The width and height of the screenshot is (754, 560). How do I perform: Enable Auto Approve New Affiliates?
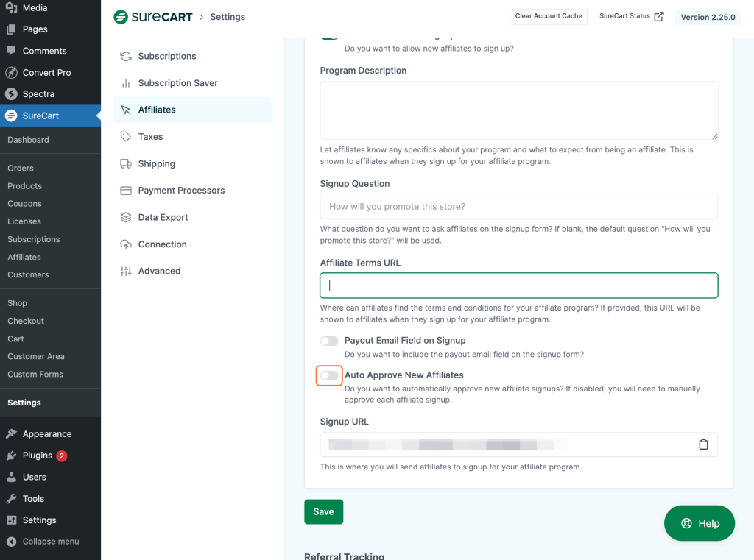pyautogui.click(x=329, y=375)
